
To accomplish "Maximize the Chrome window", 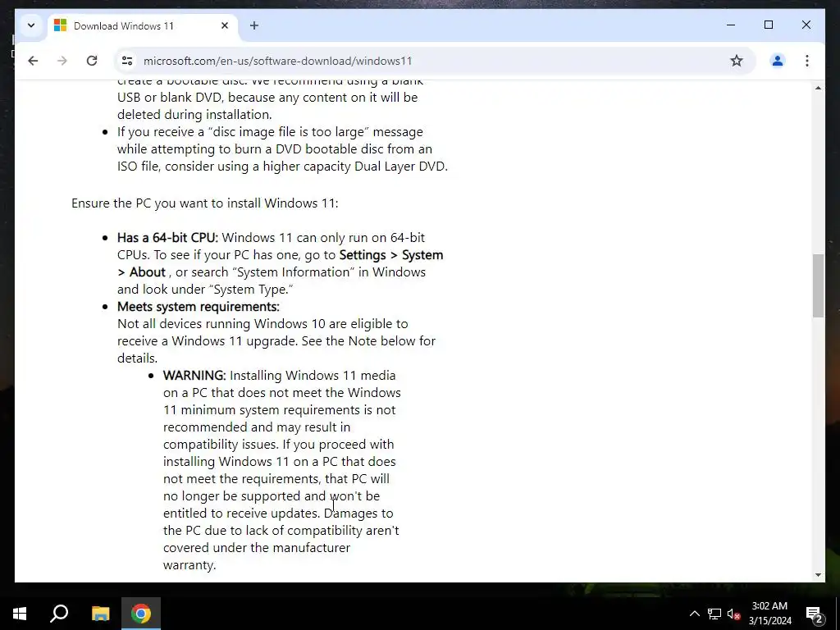I will pos(768,25).
